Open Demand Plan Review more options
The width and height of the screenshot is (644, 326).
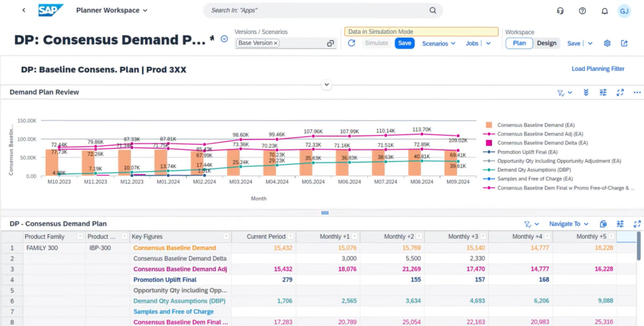click(637, 93)
